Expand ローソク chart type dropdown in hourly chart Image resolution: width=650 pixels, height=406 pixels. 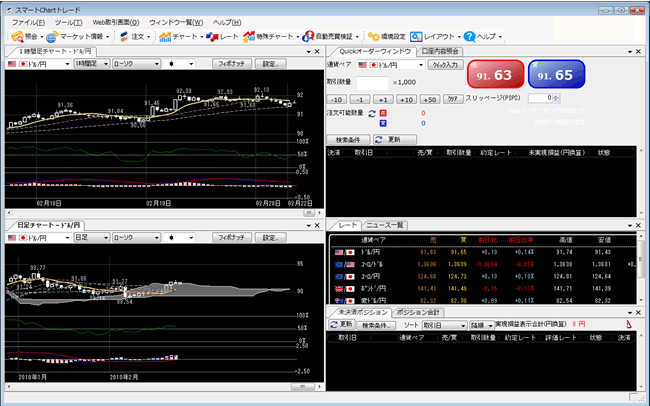pos(157,64)
